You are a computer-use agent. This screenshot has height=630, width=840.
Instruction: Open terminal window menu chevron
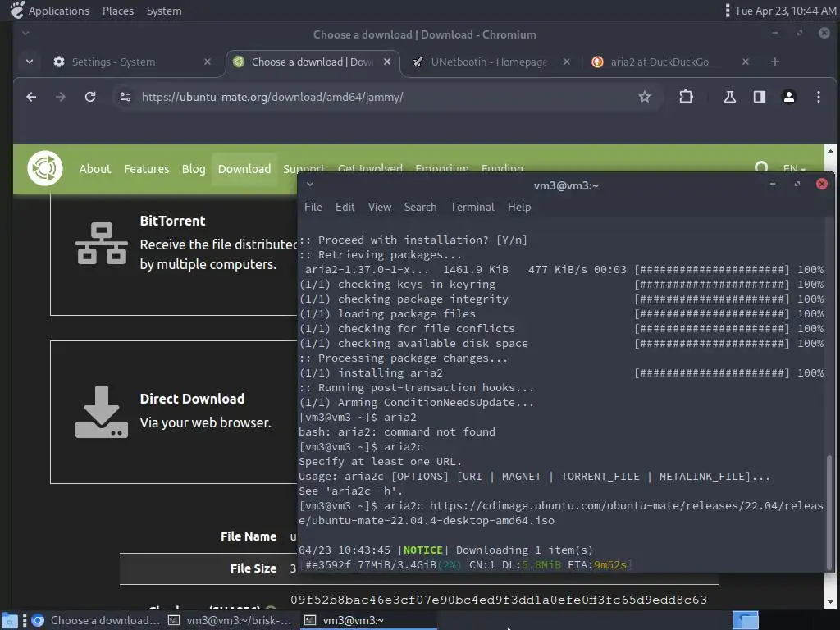pos(309,185)
